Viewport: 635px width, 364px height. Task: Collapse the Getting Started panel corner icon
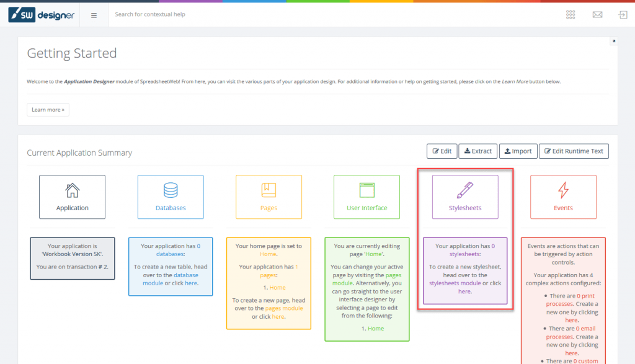pos(613,41)
